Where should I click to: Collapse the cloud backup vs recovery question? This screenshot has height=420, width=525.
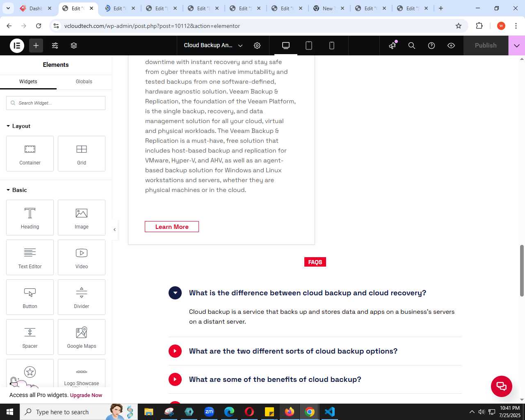coord(175,293)
